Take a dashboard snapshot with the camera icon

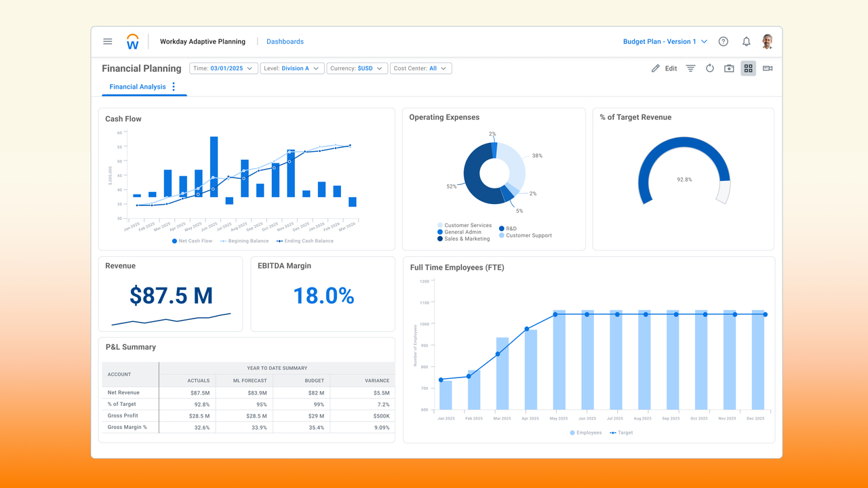click(x=728, y=68)
